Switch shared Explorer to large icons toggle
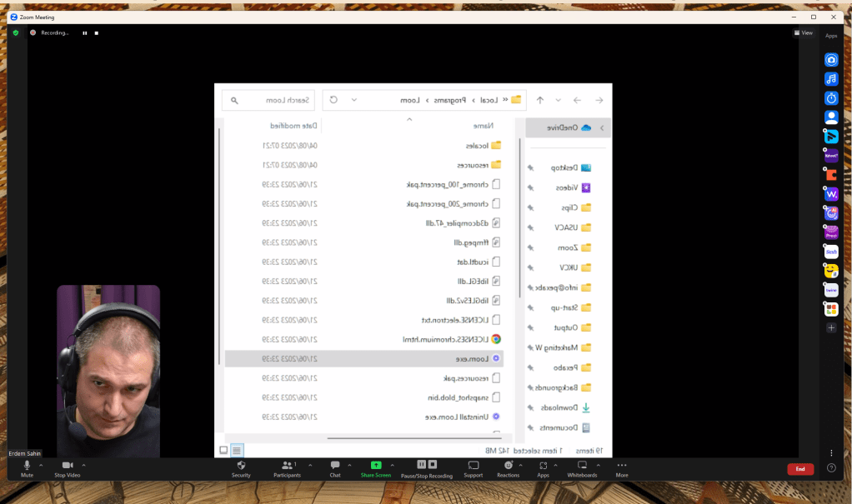Screen dimensions: 852x504 coord(223,450)
